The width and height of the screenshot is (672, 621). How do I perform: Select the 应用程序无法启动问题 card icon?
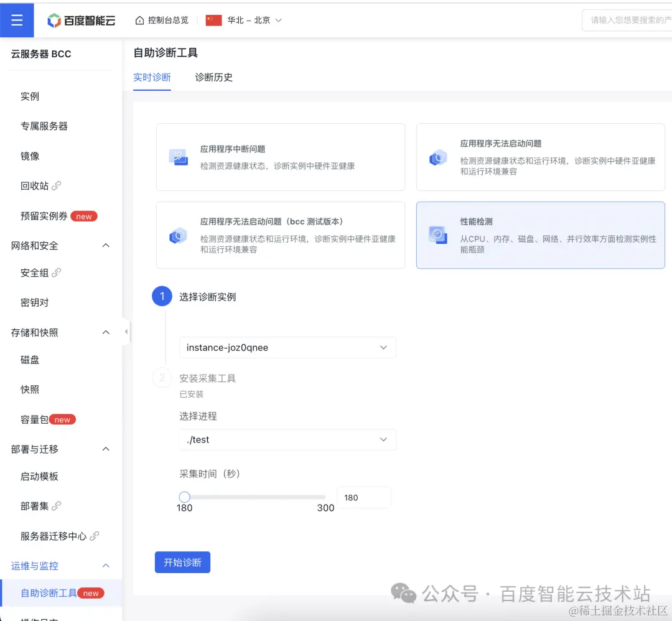coord(438,157)
